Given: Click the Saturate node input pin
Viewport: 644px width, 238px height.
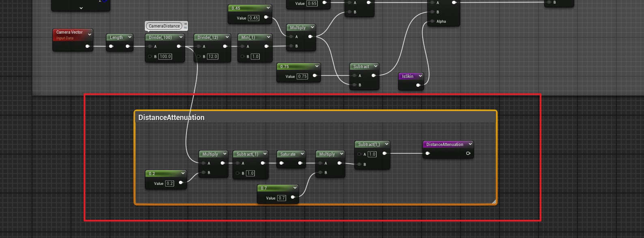Looking at the screenshot, I should click(x=282, y=163).
